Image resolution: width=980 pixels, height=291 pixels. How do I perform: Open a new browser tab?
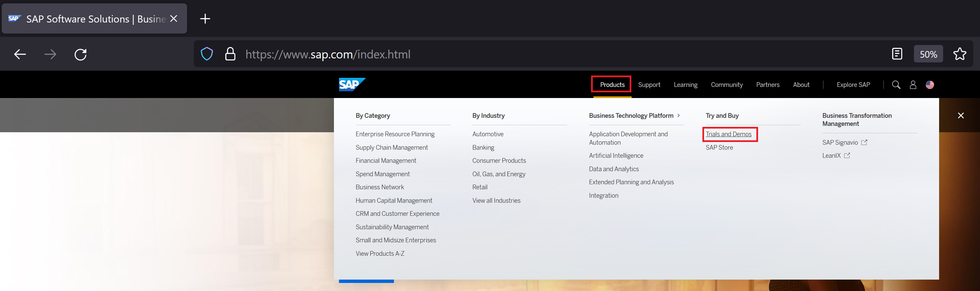tap(205, 19)
